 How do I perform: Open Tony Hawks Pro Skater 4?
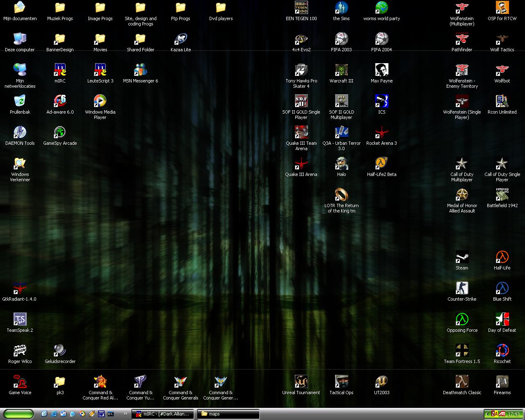[x=301, y=70]
